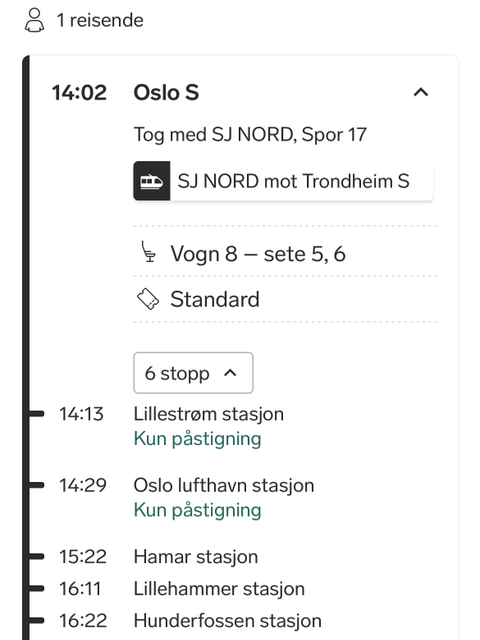The height and width of the screenshot is (640, 480).
Task: Click the train icon beside SJ NORD
Action: coord(151,181)
